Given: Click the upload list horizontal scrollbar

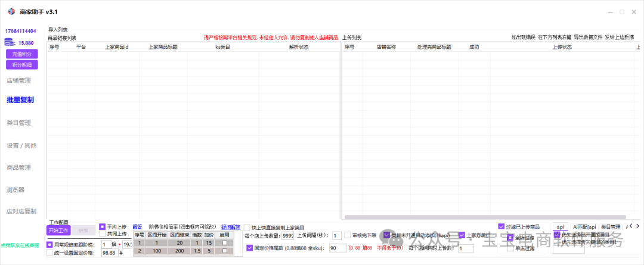Looking at the screenshot, I should point(485,217).
